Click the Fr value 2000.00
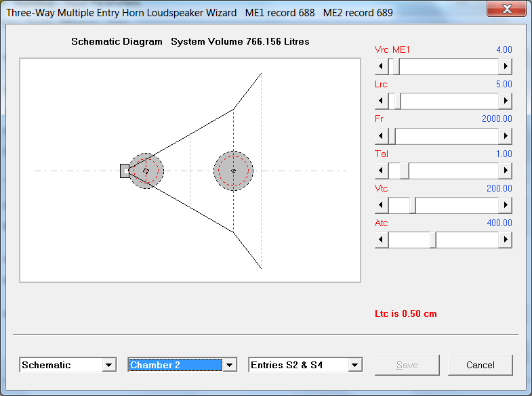 pos(497,119)
